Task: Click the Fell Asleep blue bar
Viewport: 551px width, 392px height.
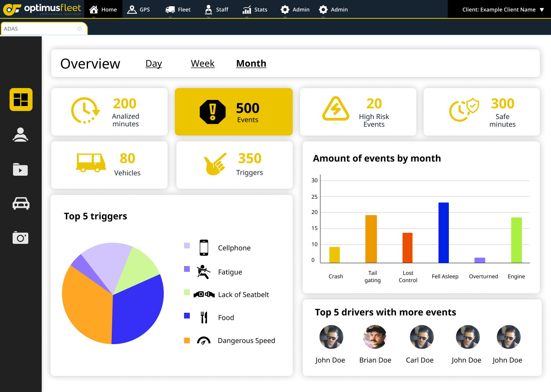Action: tap(443, 233)
